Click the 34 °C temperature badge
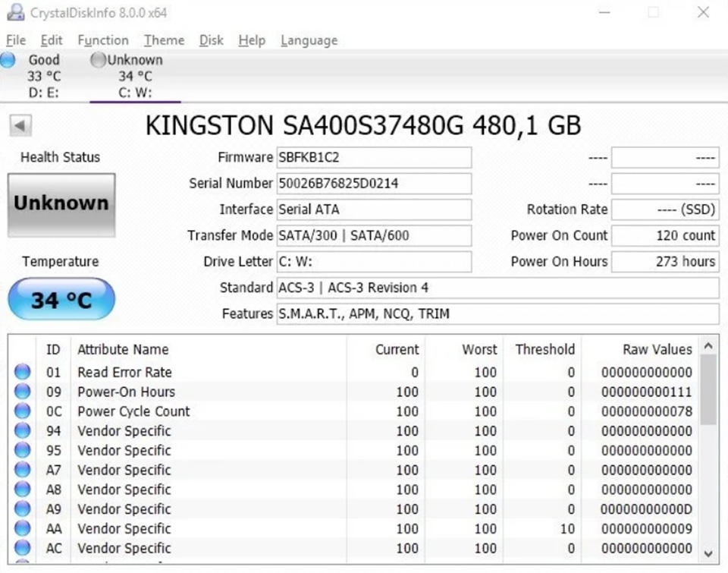This screenshot has width=728, height=573. [61, 299]
